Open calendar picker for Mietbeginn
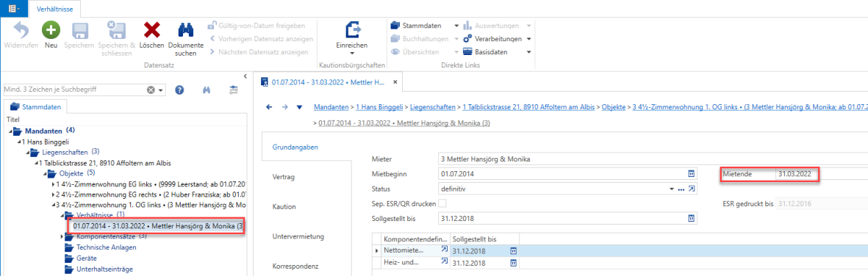This screenshot has width=868, height=276. tap(691, 174)
